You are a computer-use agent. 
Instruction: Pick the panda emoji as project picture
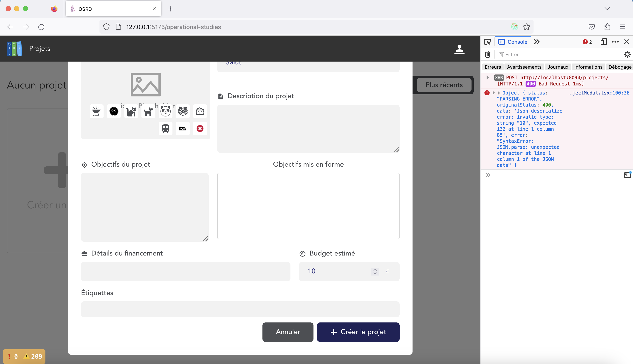166,111
